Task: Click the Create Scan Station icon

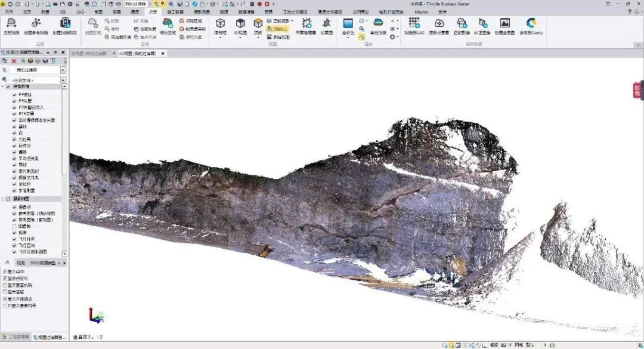Action: click(x=65, y=23)
